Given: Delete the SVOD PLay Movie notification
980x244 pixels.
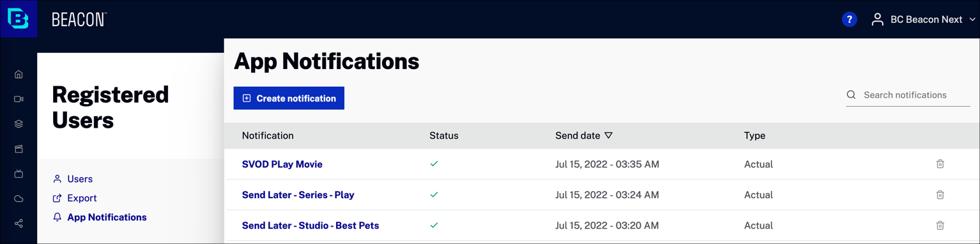Looking at the screenshot, I should pyautogui.click(x=940, y=164).
